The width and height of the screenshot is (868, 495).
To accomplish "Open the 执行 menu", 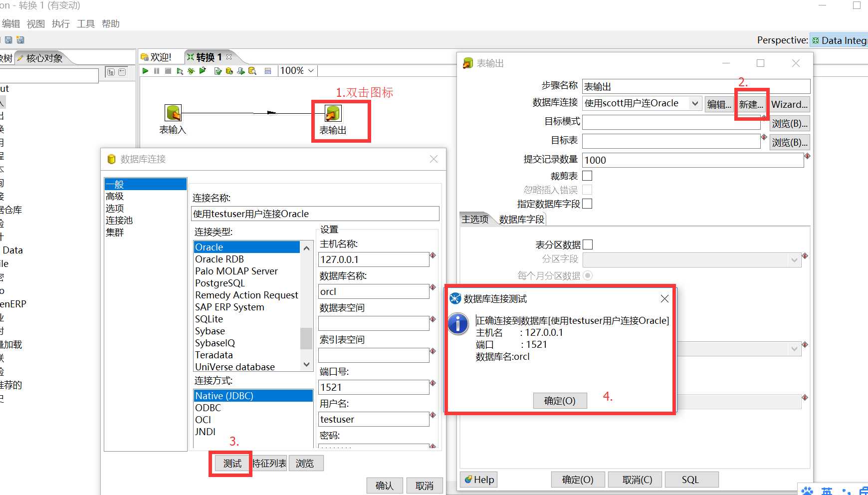I will (x=61, y=24).
